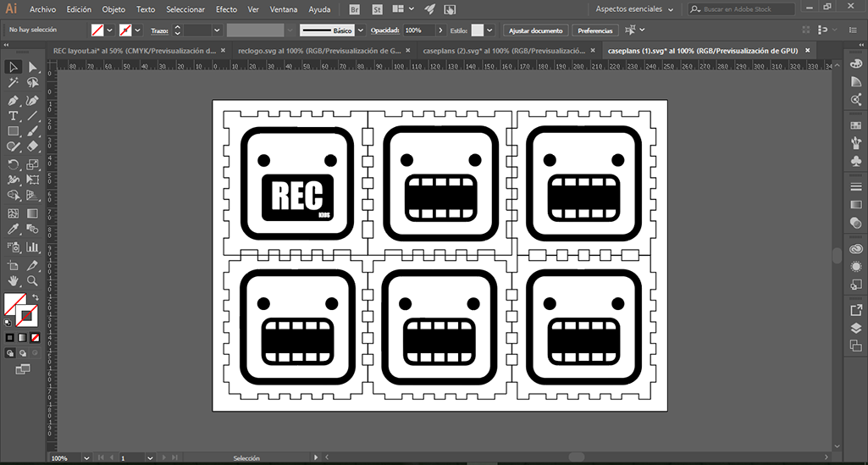This screenshot has height=465, width=868.
Task: Open the Efecto menu
Action: [x=226, y=9]
